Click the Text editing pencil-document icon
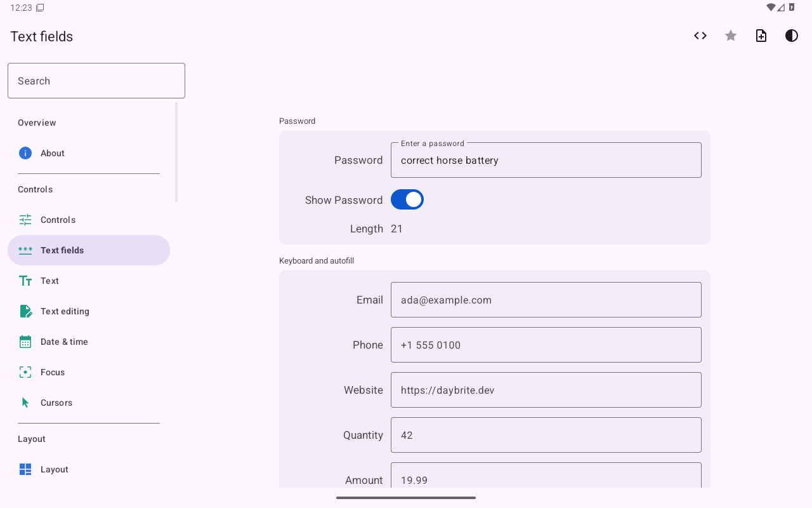This screenshot has height=508, width=812. (x=25, y=311)
